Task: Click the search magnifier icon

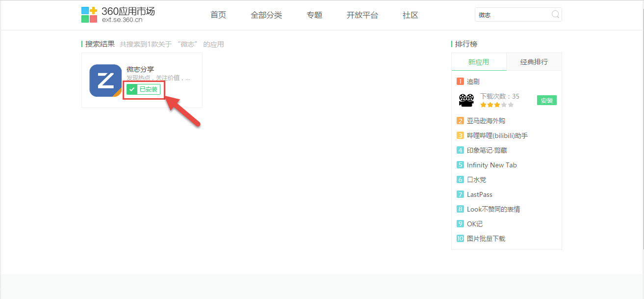Action: click(x=555, y=15)
